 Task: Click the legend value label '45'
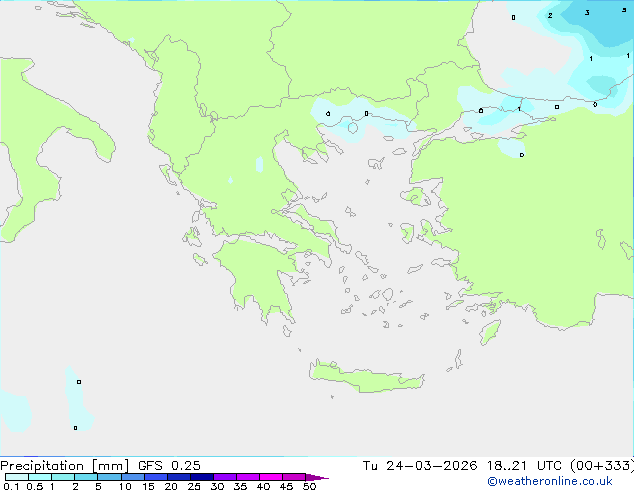pyautogui.click(x=286, y=486)
